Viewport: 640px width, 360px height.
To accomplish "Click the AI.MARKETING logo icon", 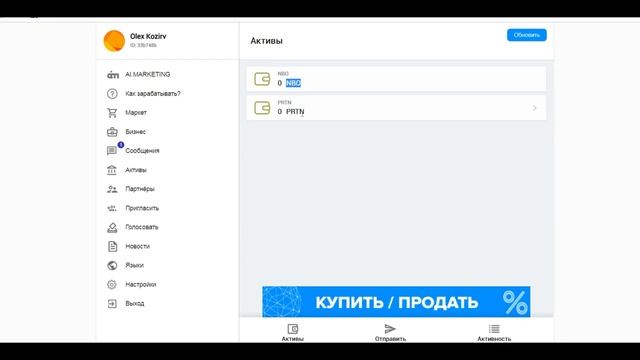I will (113, 75).
